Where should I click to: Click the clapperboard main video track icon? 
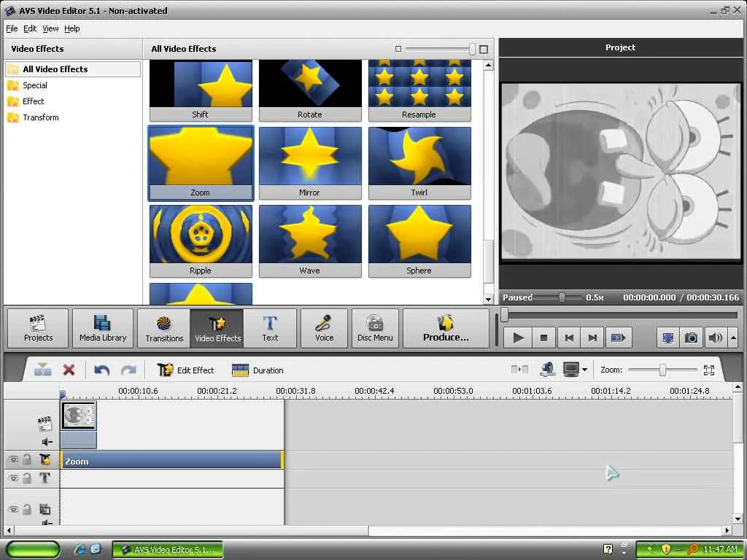tap(44, 424)
